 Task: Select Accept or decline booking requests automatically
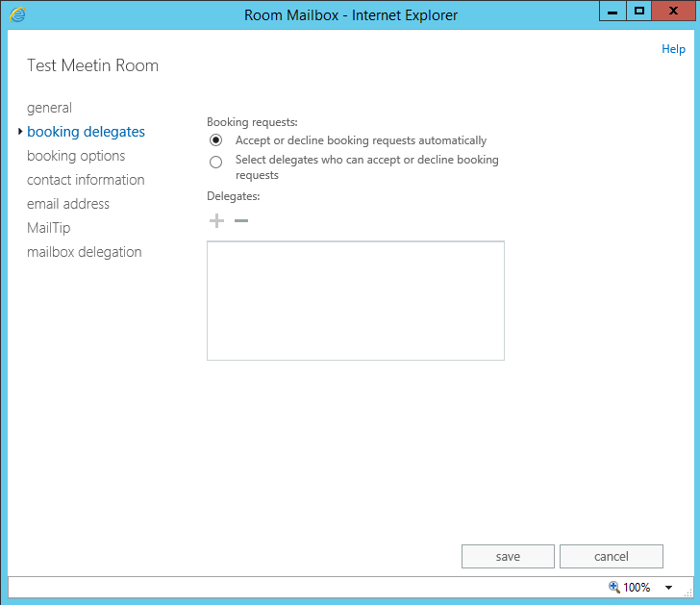coord(215,140)
